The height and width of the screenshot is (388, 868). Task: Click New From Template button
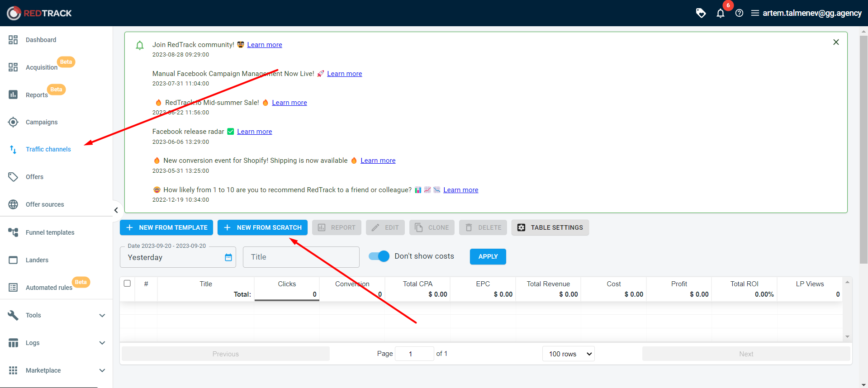[x=167, y=227]
